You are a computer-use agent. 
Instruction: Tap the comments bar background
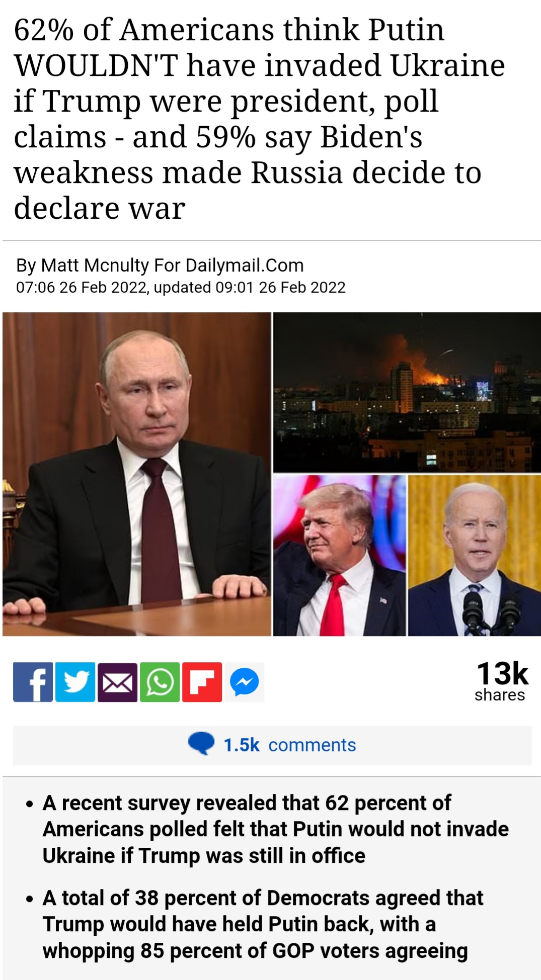(272, 745)
